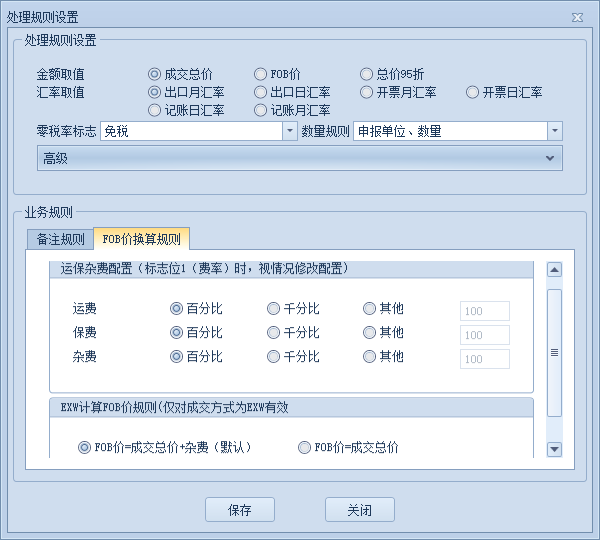Select 记账日汇率 radio button

pos(155,110)
